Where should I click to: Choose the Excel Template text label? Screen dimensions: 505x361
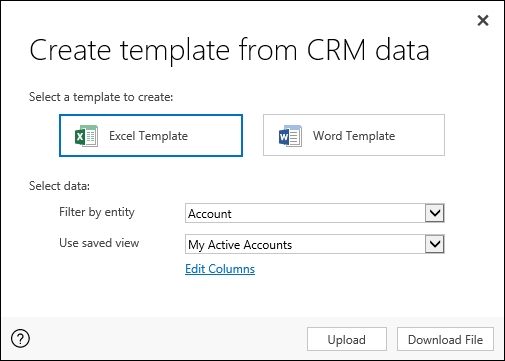[148, 136]
